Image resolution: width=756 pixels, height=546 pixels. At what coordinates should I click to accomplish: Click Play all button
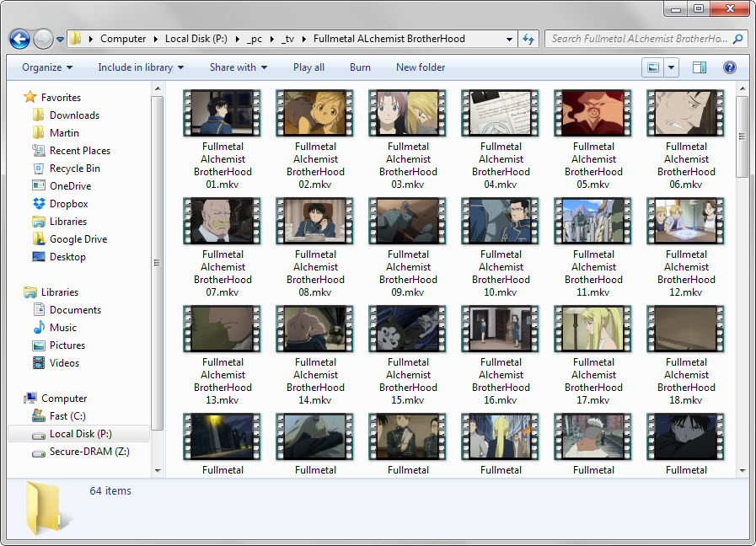tap(308, 67)
